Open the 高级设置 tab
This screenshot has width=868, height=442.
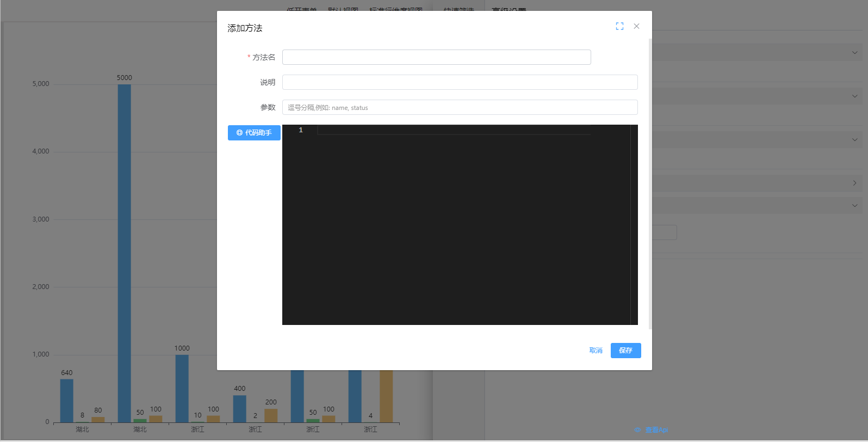coord(509,10)
